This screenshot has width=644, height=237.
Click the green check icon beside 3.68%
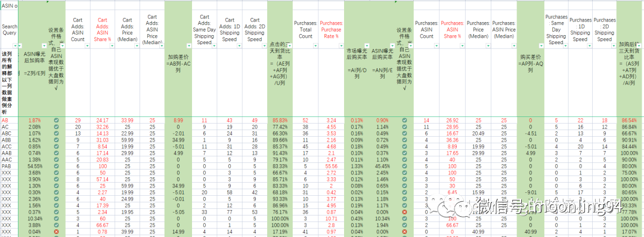56,172
